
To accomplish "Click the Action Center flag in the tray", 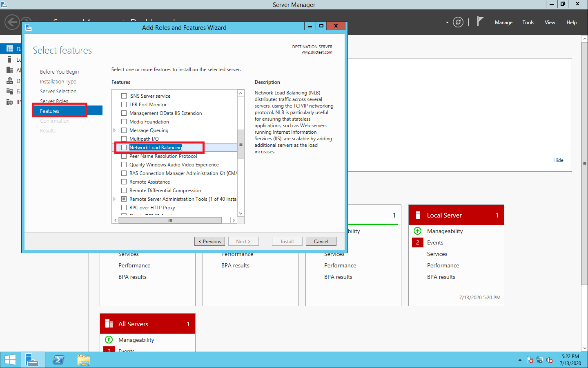I will pyautogui.click(x=530, y=360).
